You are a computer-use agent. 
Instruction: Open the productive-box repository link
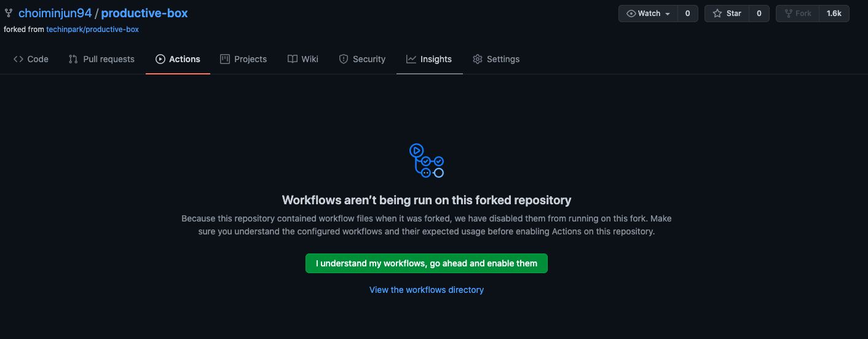tap(144, 13)
